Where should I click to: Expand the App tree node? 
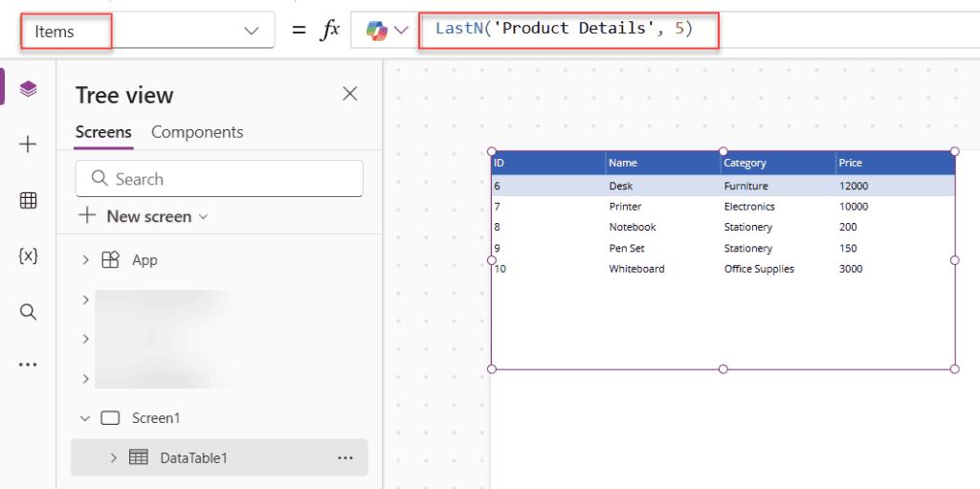click(85, 260)
